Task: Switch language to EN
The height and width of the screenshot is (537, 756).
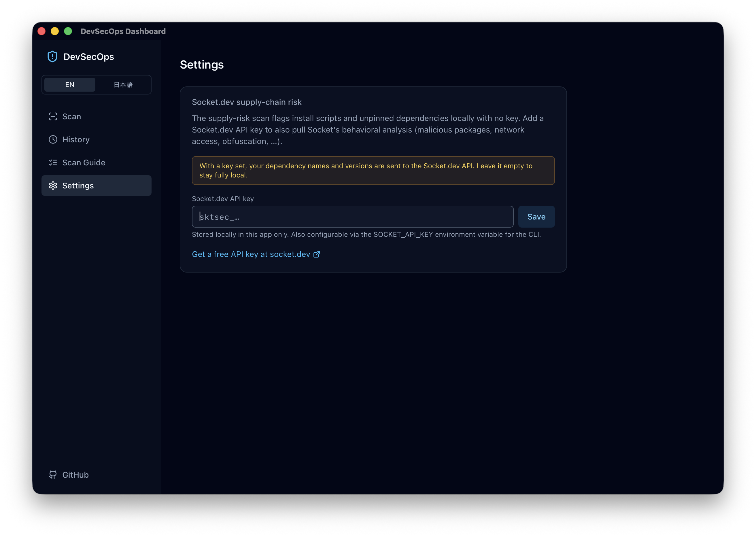Action: point(70,85)
